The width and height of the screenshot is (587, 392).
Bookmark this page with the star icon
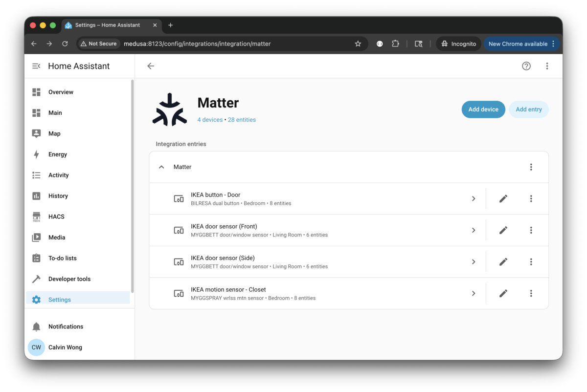point(358,44)
